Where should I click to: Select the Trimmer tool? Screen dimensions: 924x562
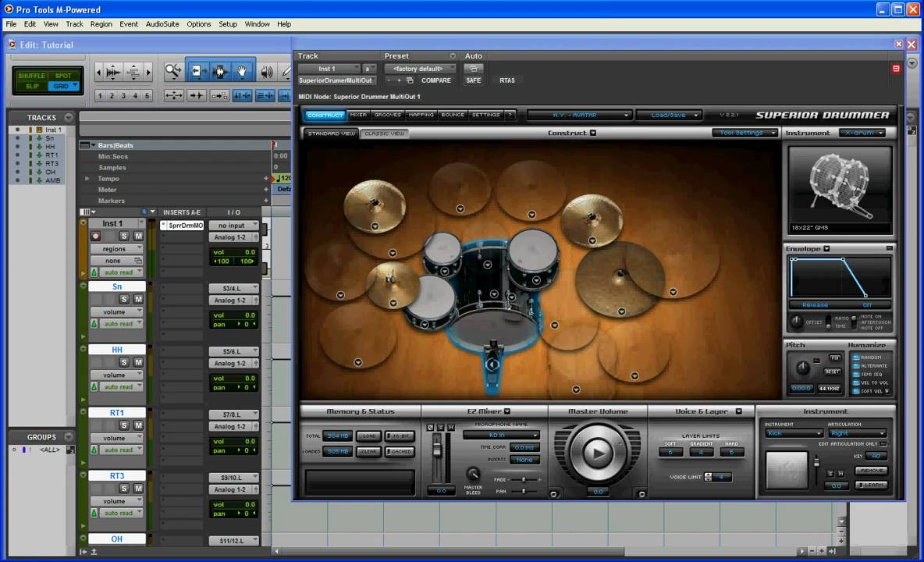pos(197,72)
